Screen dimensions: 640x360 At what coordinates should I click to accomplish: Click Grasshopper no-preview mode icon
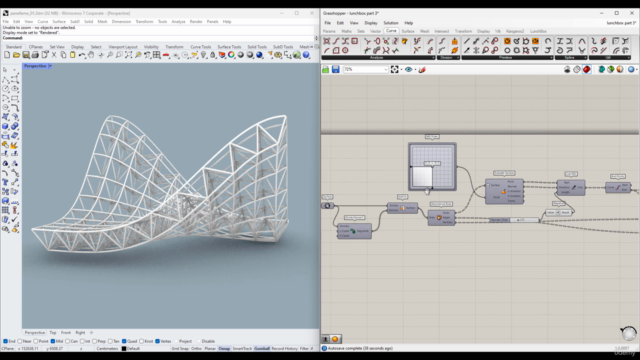567,70
